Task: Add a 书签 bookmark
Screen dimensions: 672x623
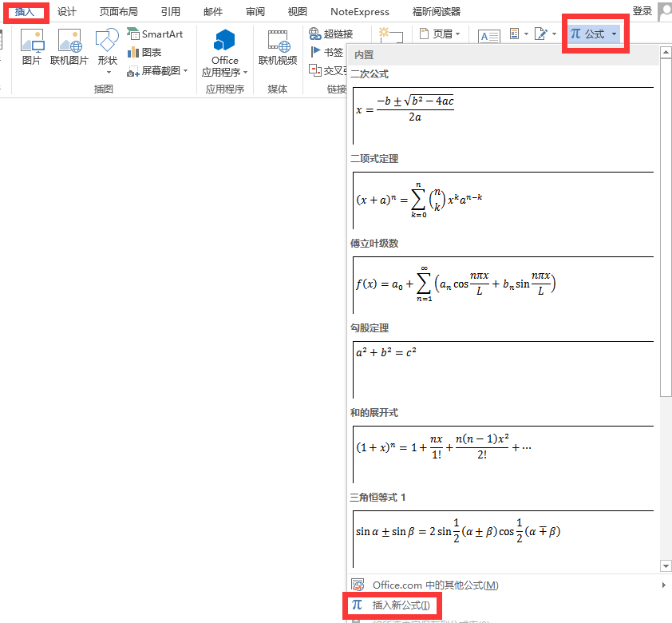Action: (326, 52)
